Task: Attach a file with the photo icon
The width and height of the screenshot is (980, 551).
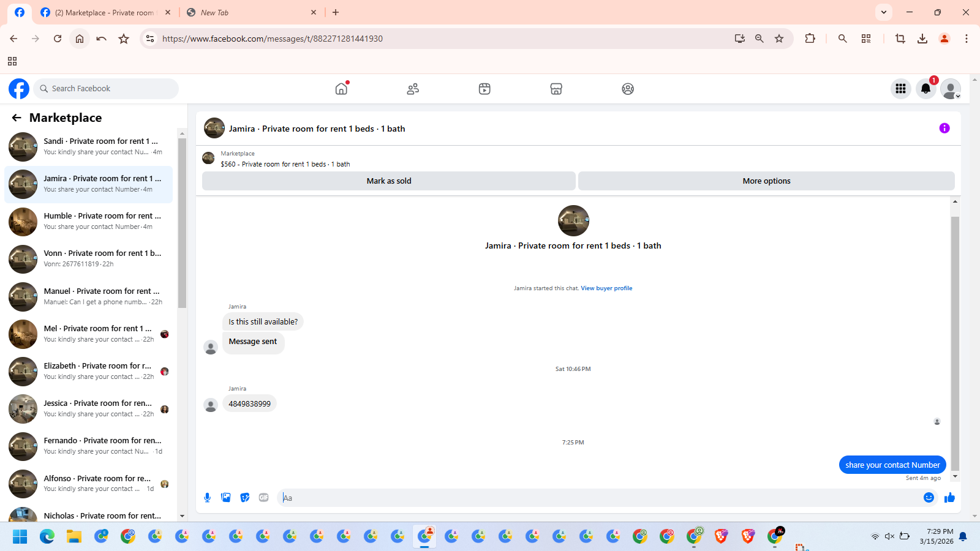Action: coord(226,498)
